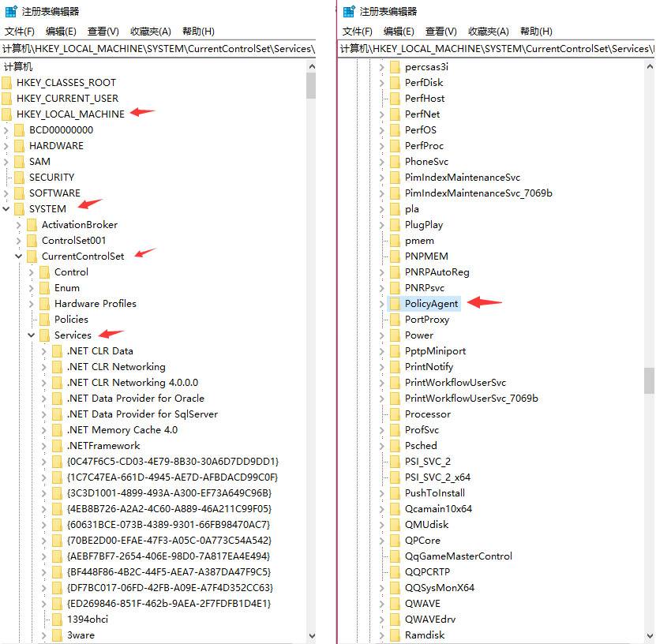Select the folder icon next to QqGameMasterControl

click(x=396, y=556)
